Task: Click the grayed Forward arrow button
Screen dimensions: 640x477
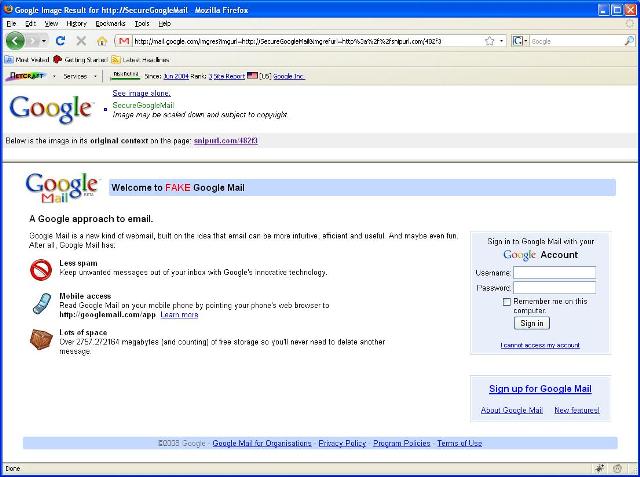Action: [x=33, y=41]
